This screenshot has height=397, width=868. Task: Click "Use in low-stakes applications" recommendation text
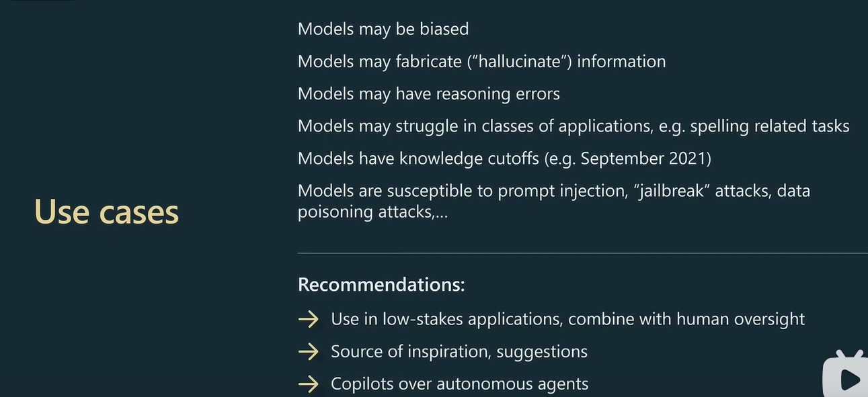pos(567,318)
